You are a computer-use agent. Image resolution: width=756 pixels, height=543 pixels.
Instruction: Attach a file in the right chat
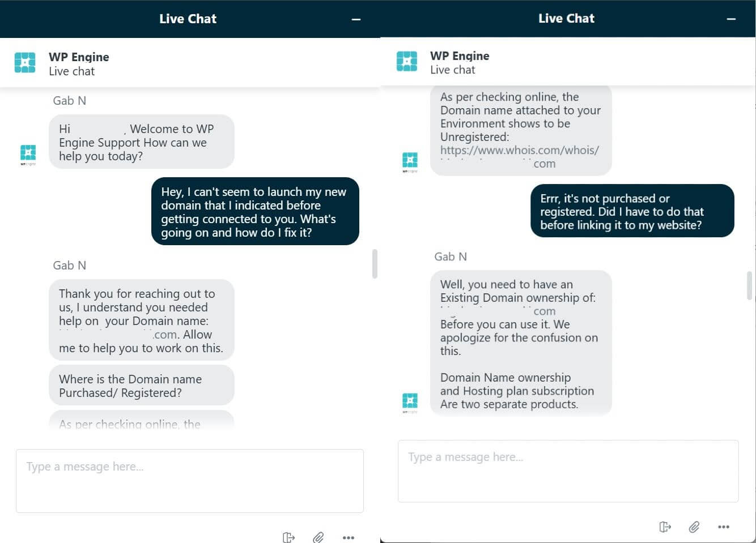tap(694, 527)
